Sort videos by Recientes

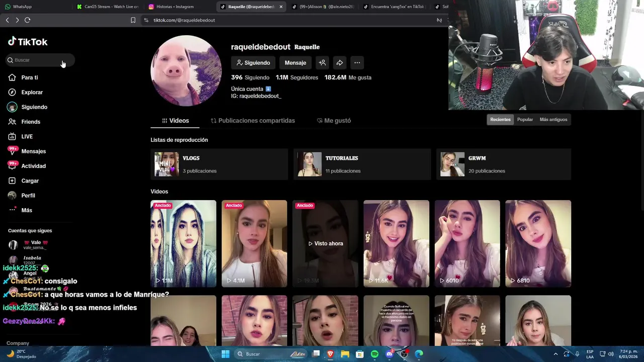500,120
